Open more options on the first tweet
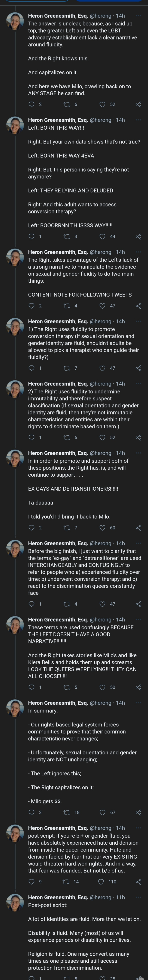This screenshot has height=980, width=148. (138, 16)
